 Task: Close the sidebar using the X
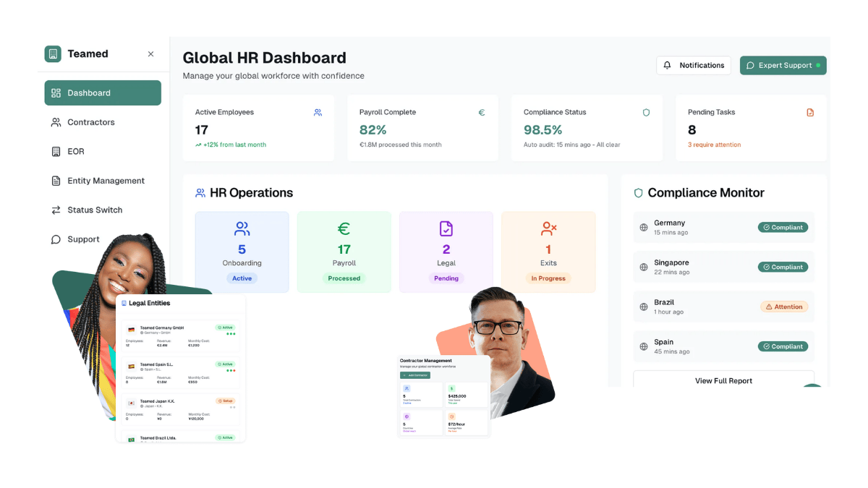(x=150, y=53)
